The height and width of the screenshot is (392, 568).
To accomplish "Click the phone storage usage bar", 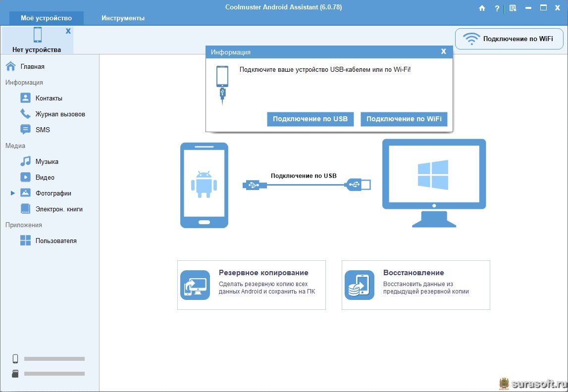I will tap(54, 359).
